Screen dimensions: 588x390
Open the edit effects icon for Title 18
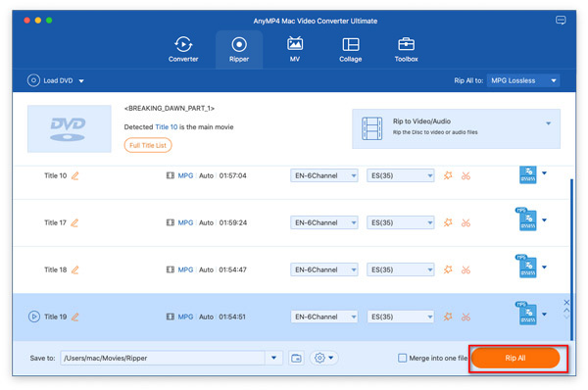(x=448, y=269)
